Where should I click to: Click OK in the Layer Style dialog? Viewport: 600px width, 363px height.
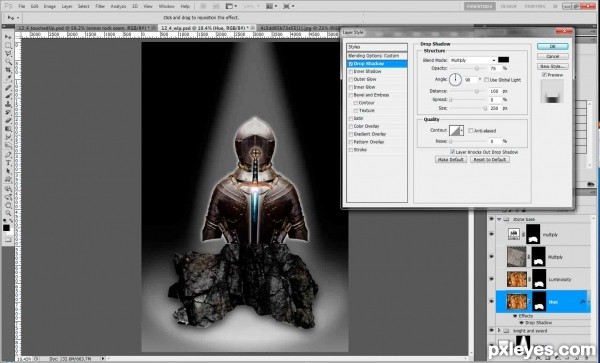[553, 46]
